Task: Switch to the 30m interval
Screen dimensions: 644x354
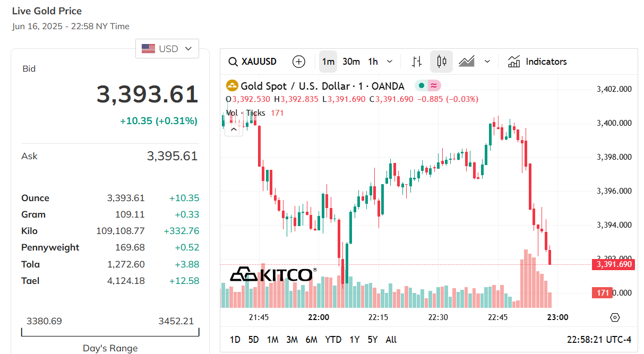Action: pyautogui.click(x=351, y=62)
